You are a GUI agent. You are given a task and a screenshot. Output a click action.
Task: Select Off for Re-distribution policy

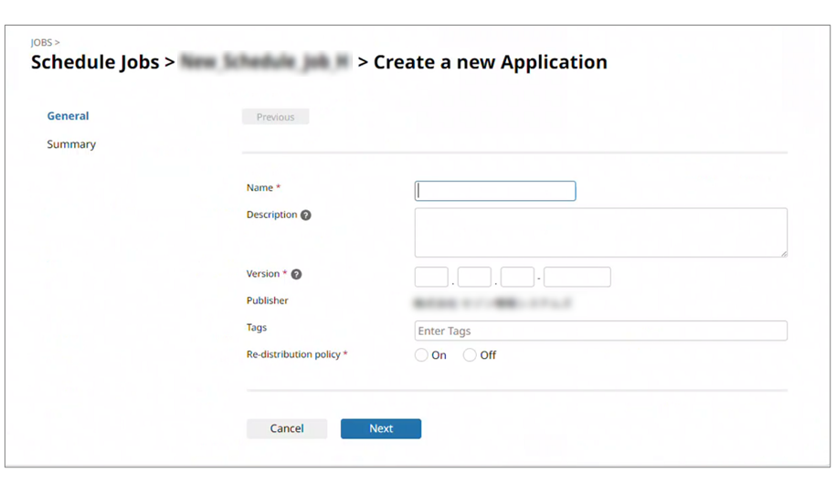(470, 355)
